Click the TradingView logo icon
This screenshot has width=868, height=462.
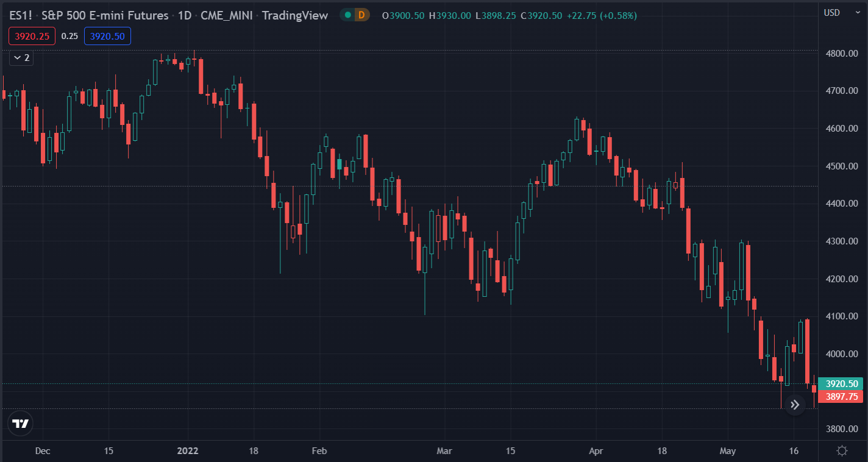tap(21, 424)
